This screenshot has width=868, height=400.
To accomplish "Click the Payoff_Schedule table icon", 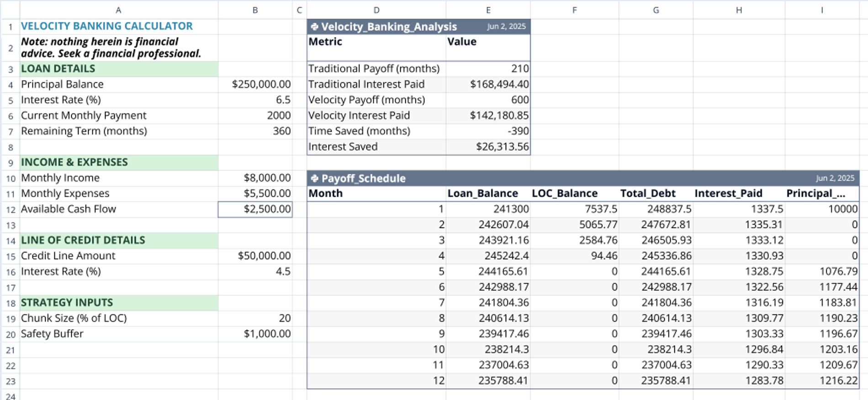I will pos(314,178).
